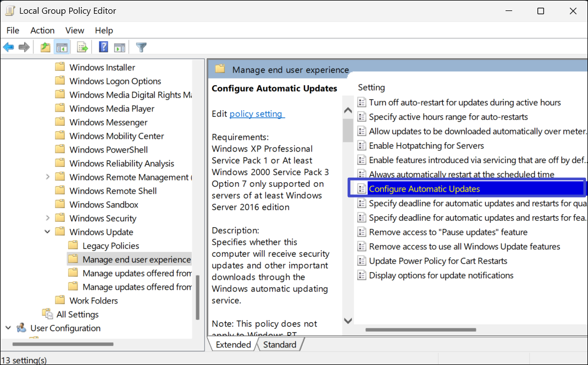
Task: Select Enable Hotpatching for Servers setting
Action: (426, 145)
